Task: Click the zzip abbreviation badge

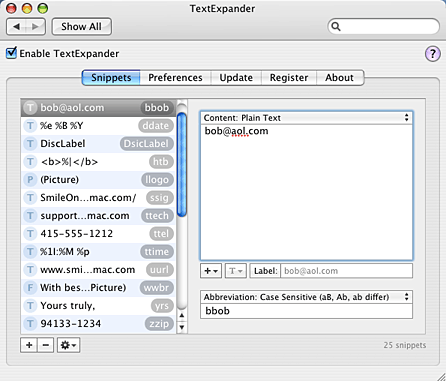Action: pyautogui.click(x=159, y=324)
